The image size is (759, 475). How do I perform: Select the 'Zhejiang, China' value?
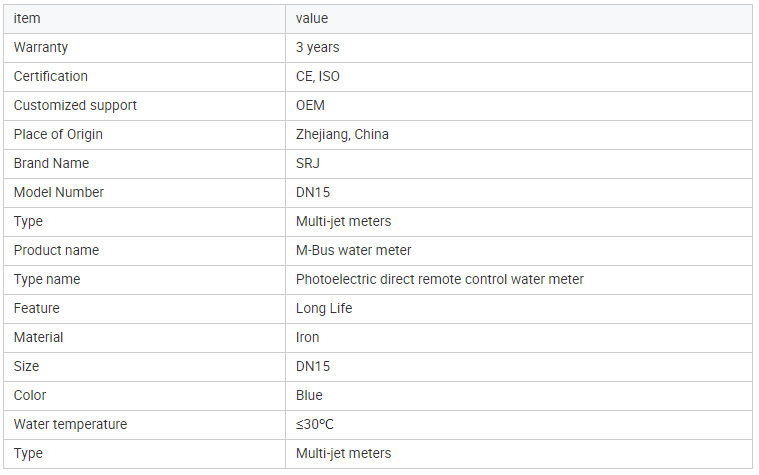(342, 134)
